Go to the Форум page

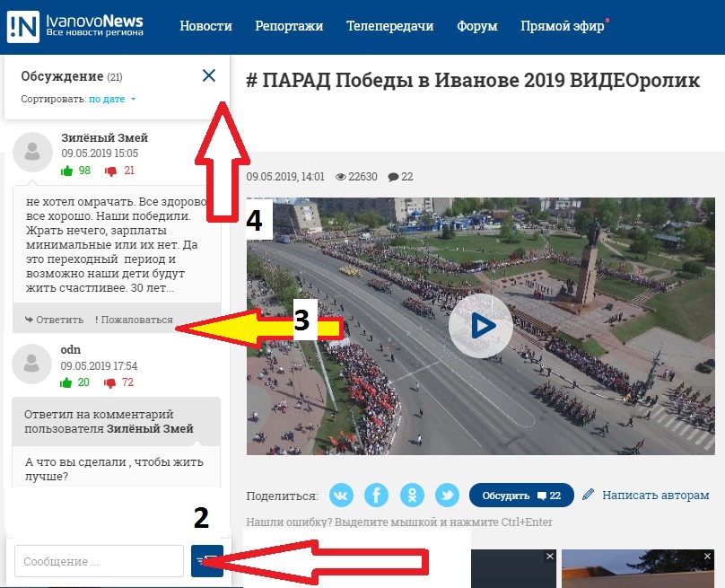[x=477, y=26]
